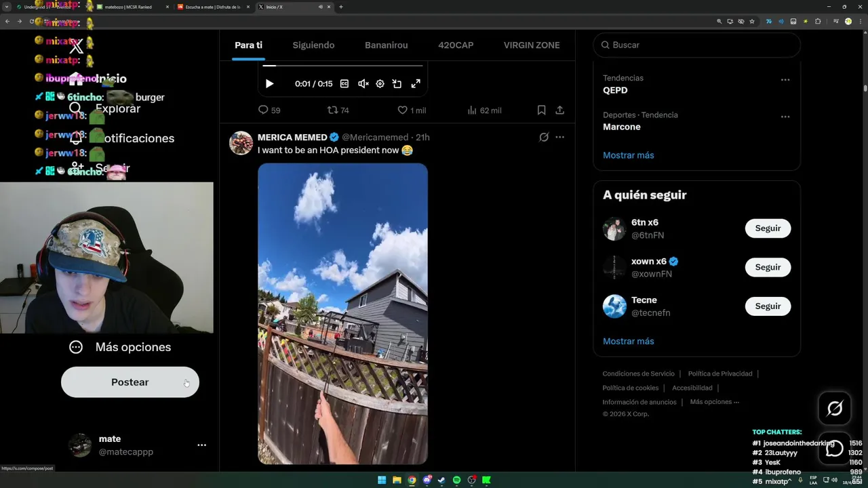Bookmark the post above MERICA MEMED
This screenshot has width=868, height=488.
(541, 110)
